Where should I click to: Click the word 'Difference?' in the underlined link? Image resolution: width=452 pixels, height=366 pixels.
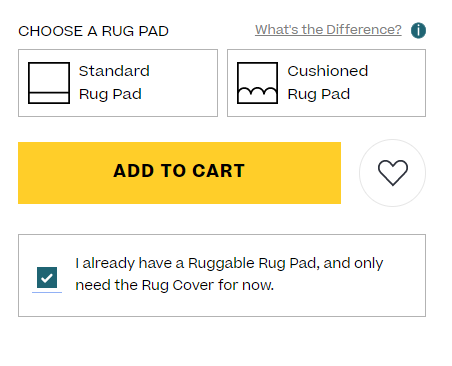pos(364,30)
